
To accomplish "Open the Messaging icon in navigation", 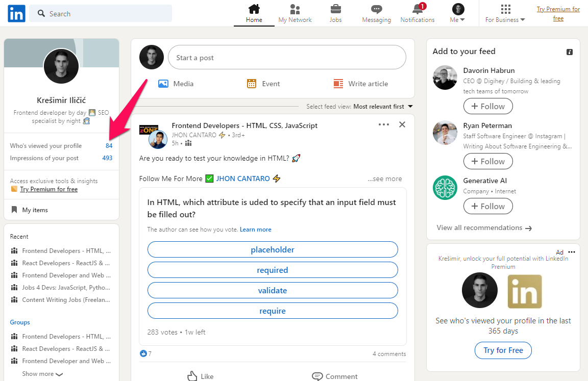I will pyautogui.click(x=376, y=10).
